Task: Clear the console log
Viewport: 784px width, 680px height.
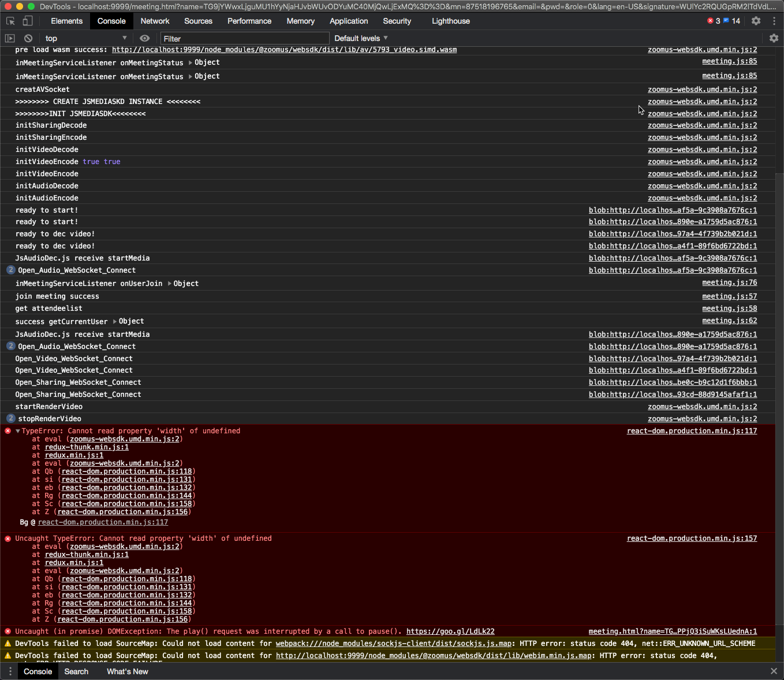Action: [x=28, y=38]
